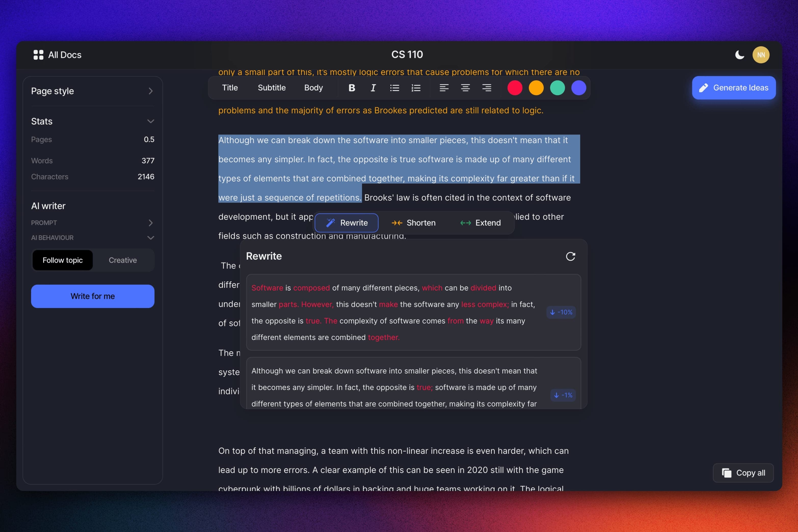Screen dimensions: 798x532
Task: Toggle dark mode moon icon
Action: click(740, 55)
